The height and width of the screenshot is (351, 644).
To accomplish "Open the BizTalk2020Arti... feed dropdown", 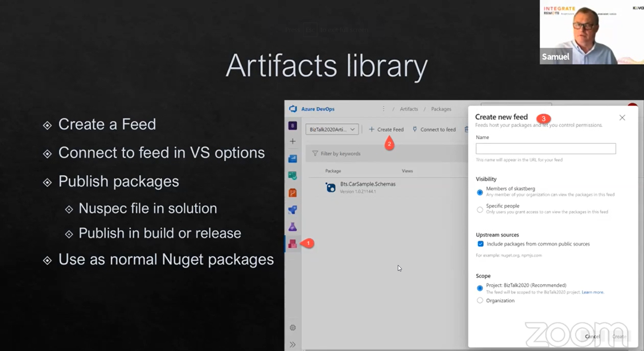I will (332, 129).
